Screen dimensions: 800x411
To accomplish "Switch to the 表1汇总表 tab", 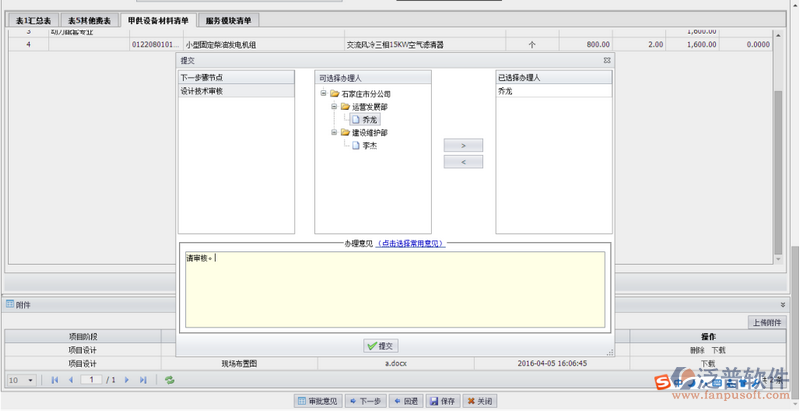I will tap(33, 20).
